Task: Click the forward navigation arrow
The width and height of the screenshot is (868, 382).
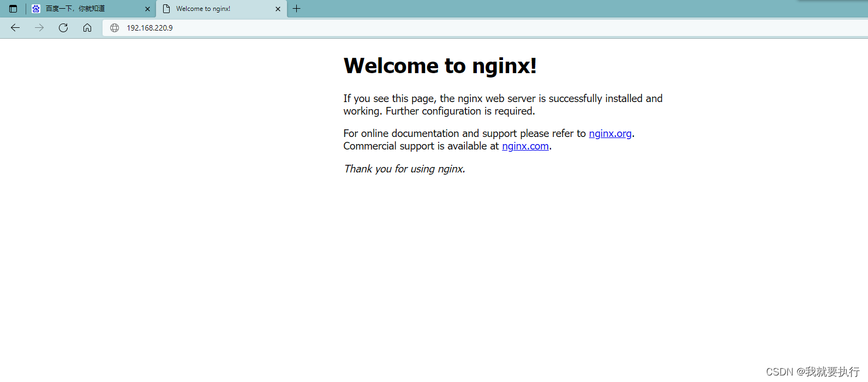Action: (39, 28)
